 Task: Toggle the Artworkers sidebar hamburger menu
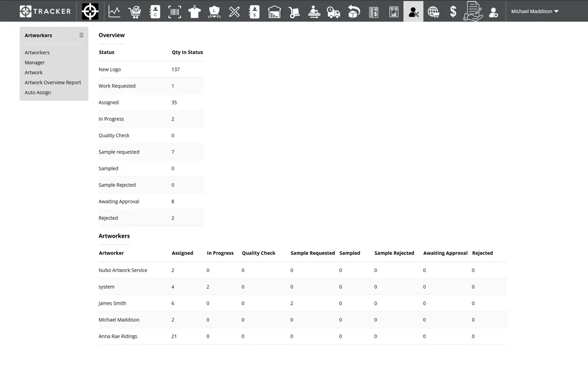pos(81,35)
